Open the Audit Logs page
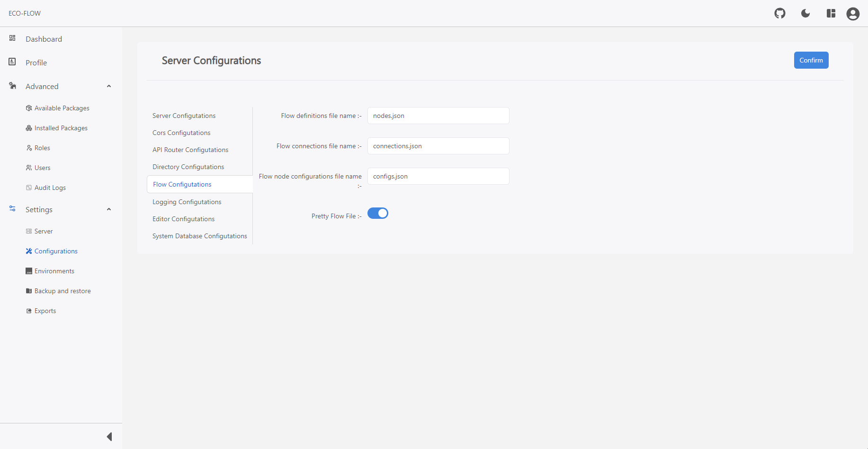Image resolution: width=868 pixels, height=449 pixels. (50, 188)
